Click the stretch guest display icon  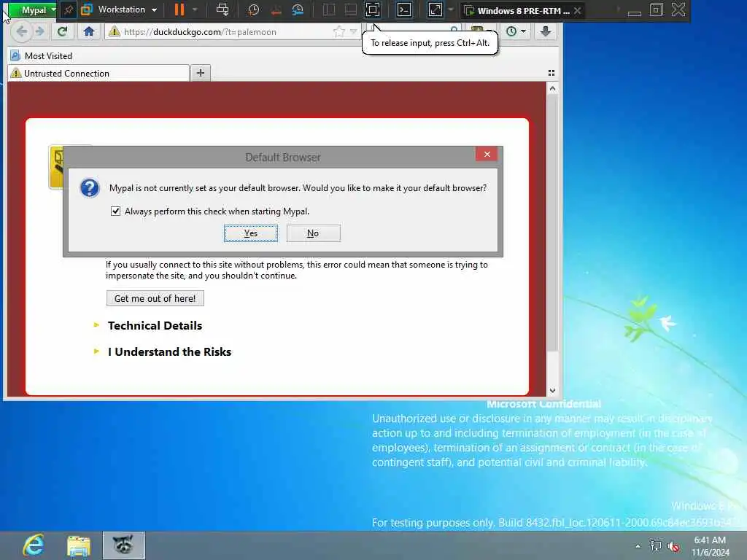tap(436, 9)
